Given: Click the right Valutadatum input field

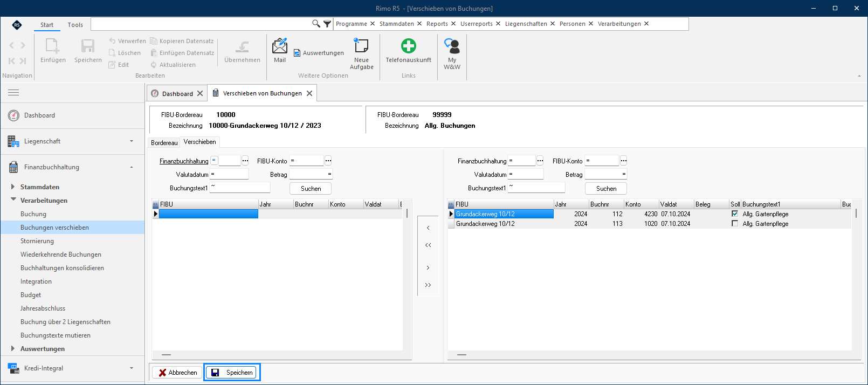Looking at the screenshot, I should pos(526,174).
